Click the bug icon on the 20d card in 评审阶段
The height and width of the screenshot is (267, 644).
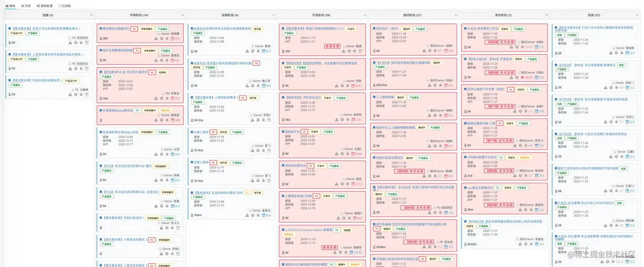(167, 39)
